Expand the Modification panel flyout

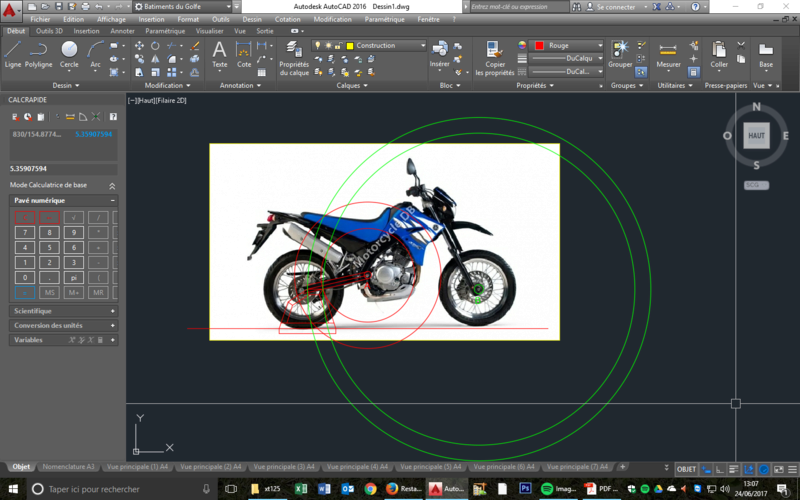click(167, 85)
